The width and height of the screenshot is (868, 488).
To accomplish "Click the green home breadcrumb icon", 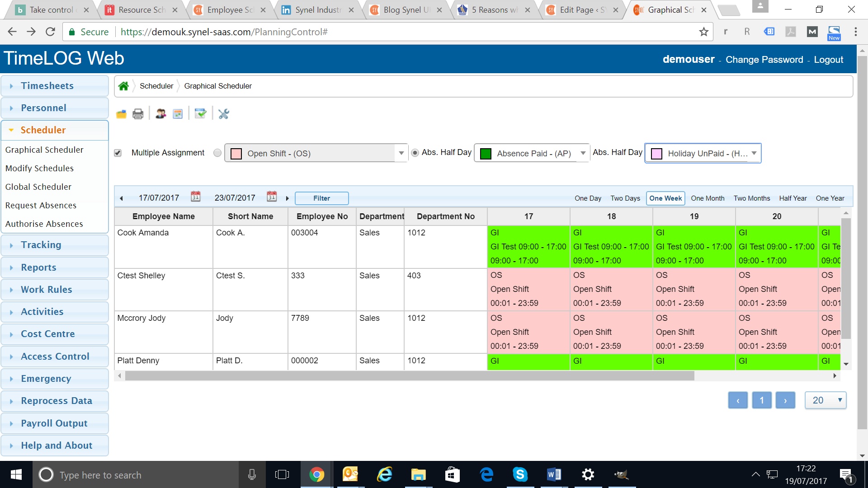I will coord(123,86).
